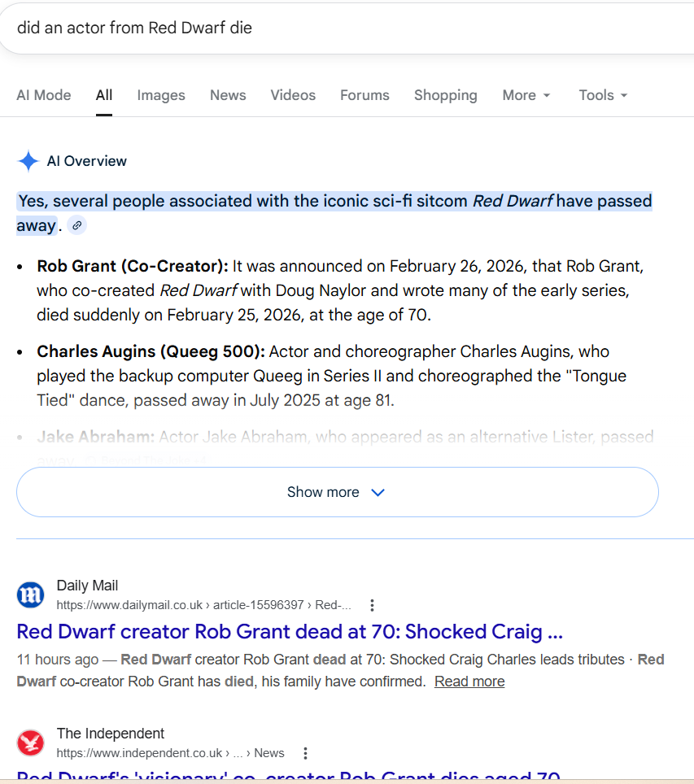
Task: Open the Tools dropdown
Action: [603, 95]
